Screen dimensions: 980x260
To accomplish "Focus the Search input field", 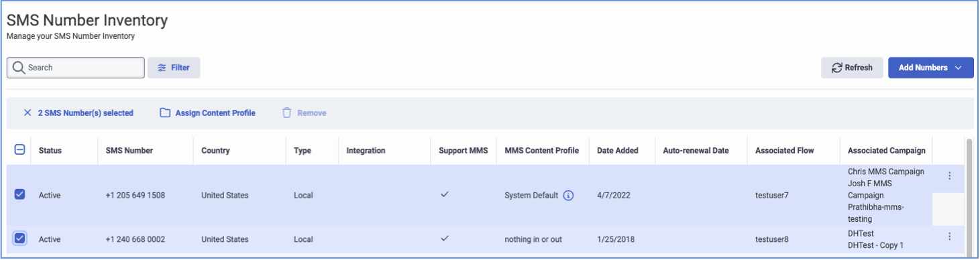I will 76,68.
